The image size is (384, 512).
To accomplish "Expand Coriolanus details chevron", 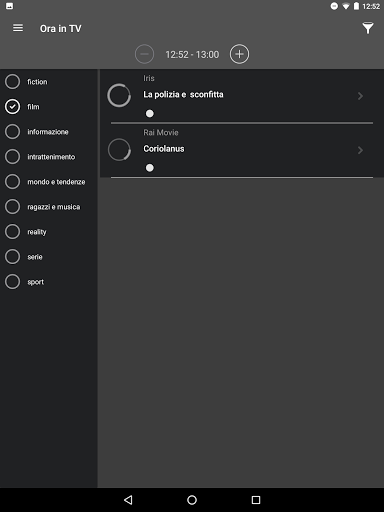I will tap(360, 150).
